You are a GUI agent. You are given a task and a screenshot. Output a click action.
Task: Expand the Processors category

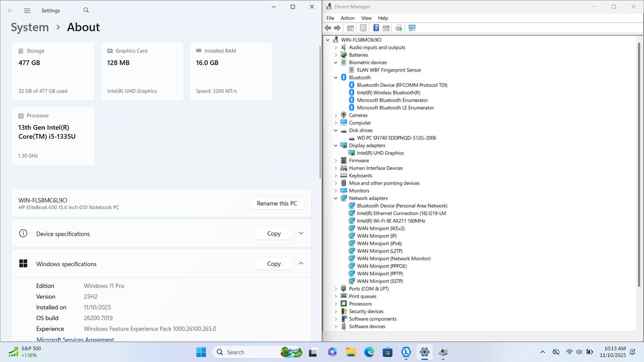(336, 304)
